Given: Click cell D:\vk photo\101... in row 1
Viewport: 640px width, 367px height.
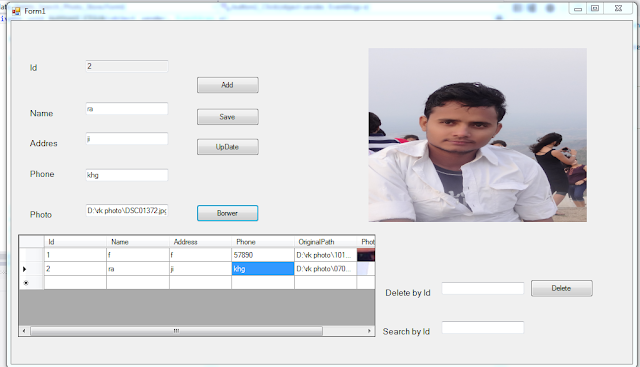Looking at the screenshot, I should (x=325, y=255).
